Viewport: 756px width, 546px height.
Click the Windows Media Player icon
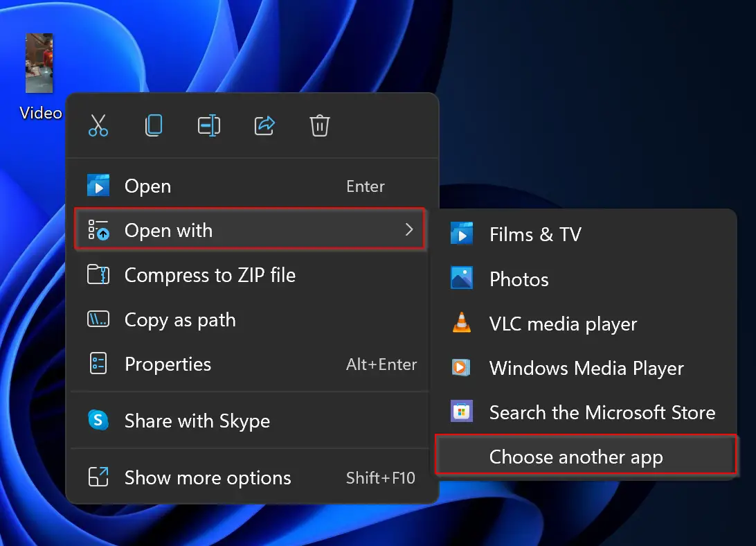coord(461,367)
